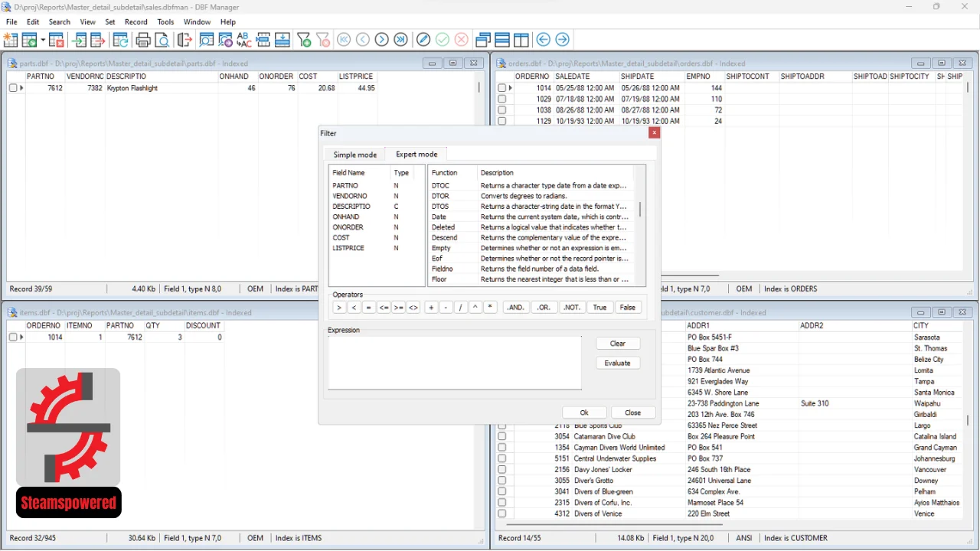
Task: Click the Set filter funnel icon
Action: click(x=304, y=40)
